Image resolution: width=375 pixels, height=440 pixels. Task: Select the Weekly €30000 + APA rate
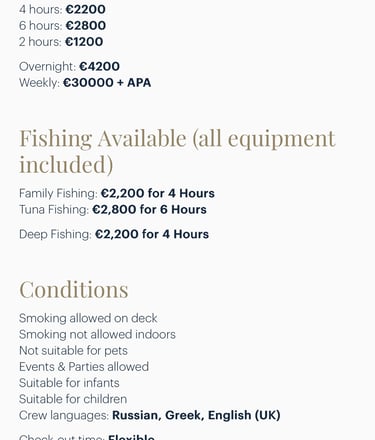pos(85,82)
